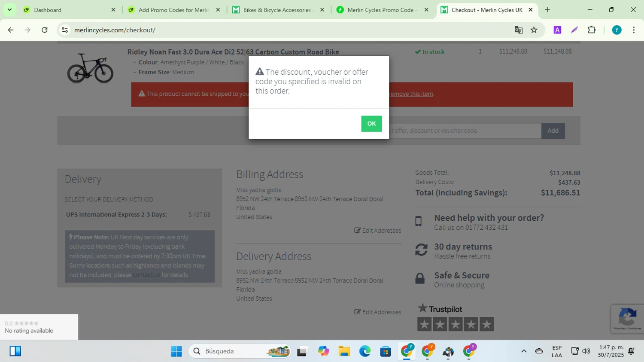
Task: Click the Trustpilot star rating
Action: 456,324
